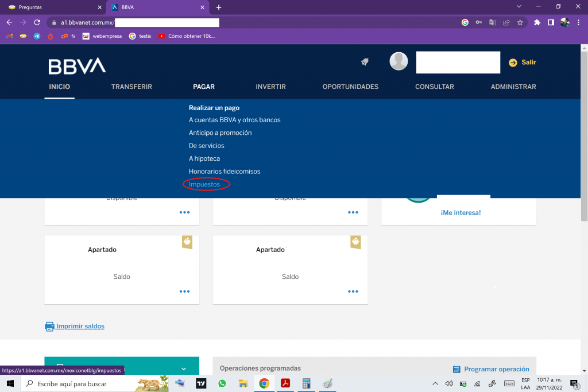Open the TRANSFERIR menu
The image size is (588, 392).
click(x=131, y=87)
